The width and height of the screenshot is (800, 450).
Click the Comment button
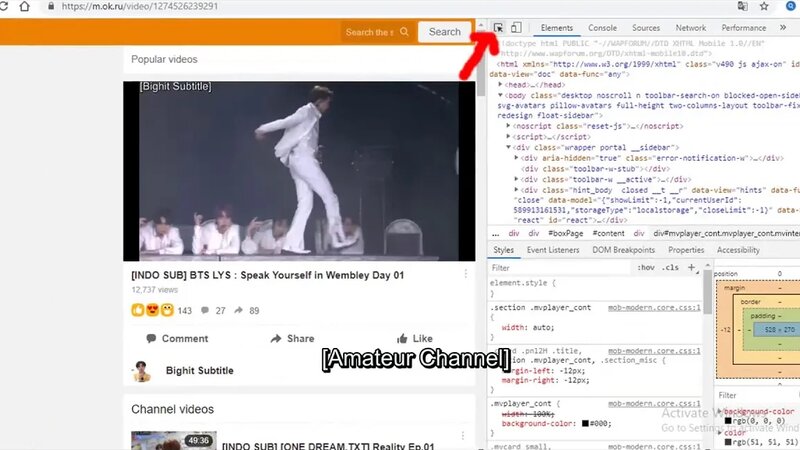point(177,338)
